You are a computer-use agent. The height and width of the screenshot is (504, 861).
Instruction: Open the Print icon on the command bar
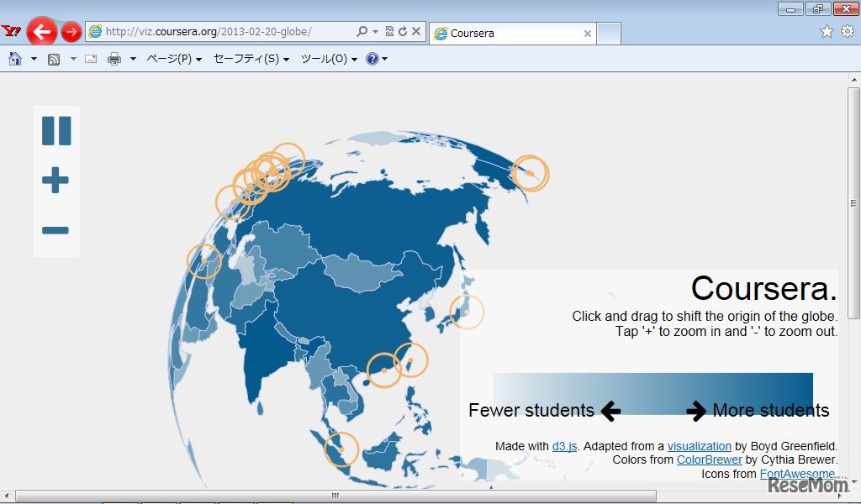pos(114,59)
